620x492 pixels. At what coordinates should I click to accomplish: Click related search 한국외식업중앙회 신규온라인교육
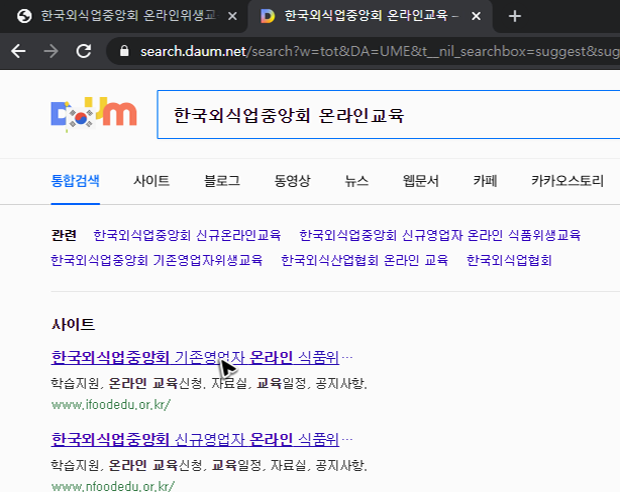[x=187, y=235]
